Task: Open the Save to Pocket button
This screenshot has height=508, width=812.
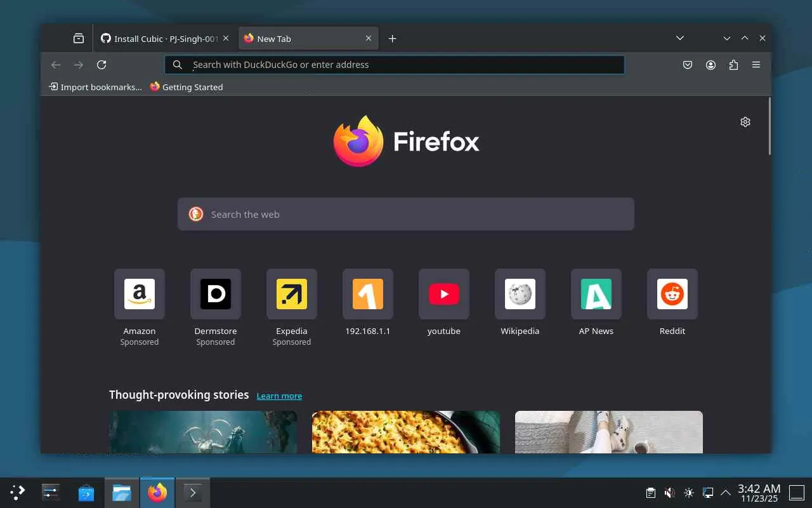Action: pos(688,65)
